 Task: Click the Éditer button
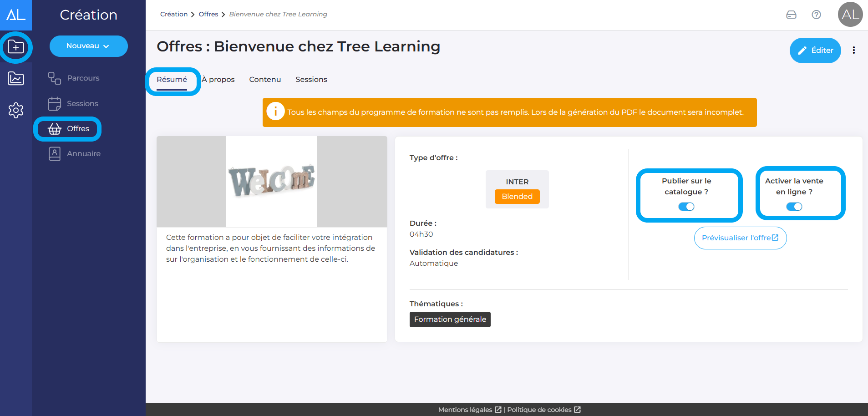click(815, 50)
